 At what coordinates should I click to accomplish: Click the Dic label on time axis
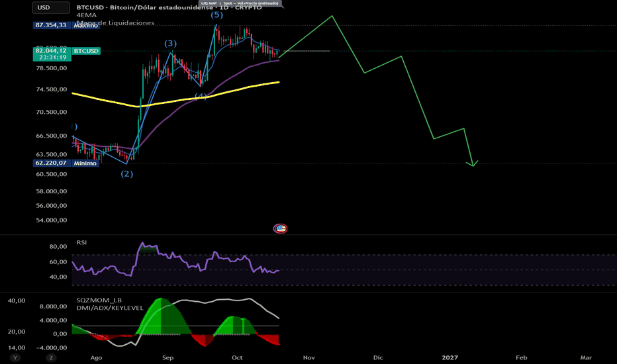[378, 357]
